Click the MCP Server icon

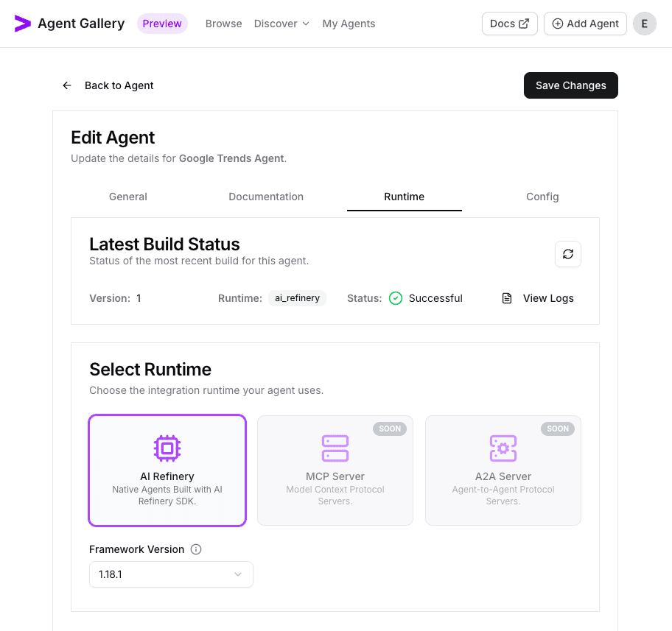(335, 448)
